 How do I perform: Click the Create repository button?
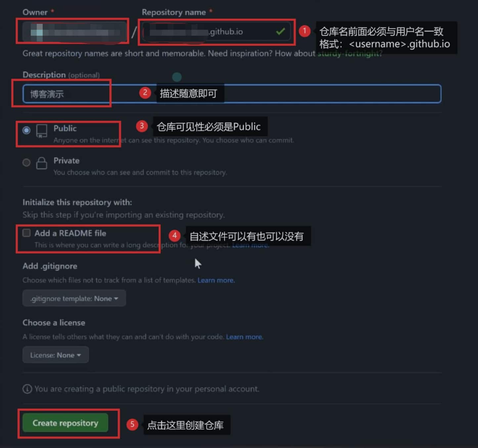point(65,423)
